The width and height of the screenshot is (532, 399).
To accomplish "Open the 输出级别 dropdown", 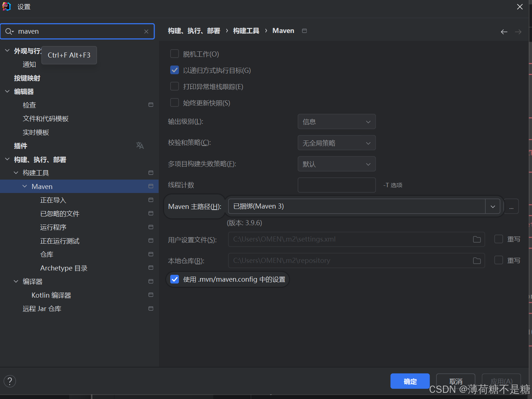I will click(x=336, y=121).
